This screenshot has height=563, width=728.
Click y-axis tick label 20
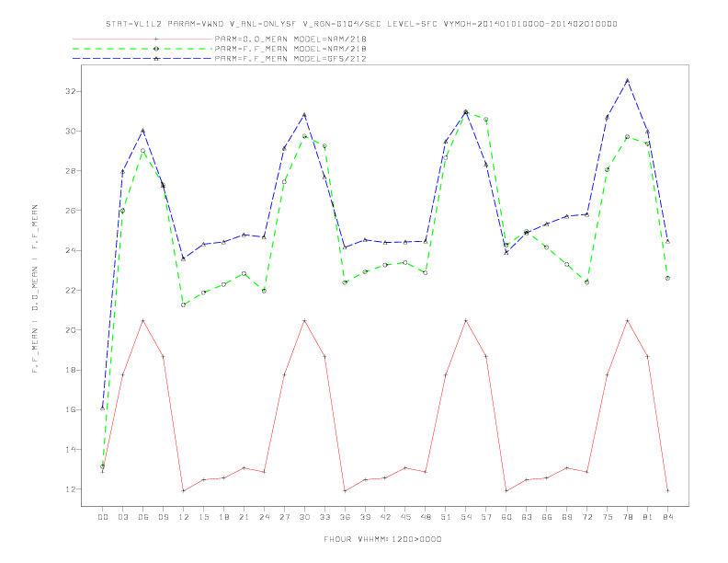click(x=70, y=330)
